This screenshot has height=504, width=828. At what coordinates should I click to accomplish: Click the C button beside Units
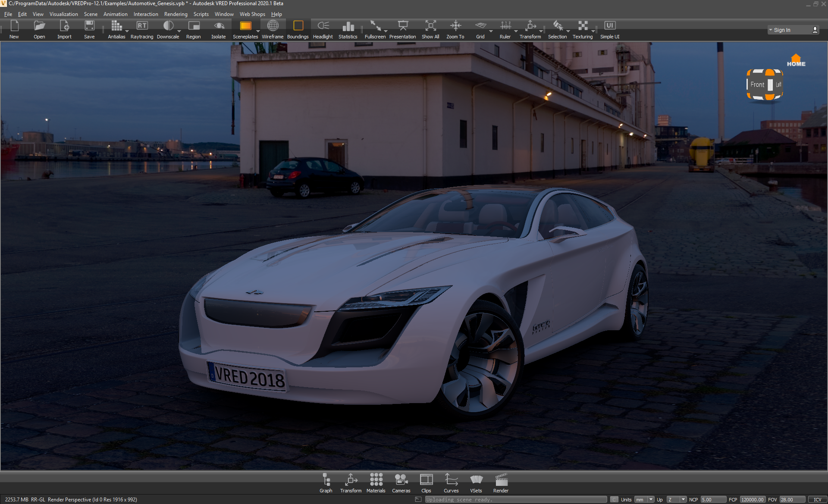point(615,500)
